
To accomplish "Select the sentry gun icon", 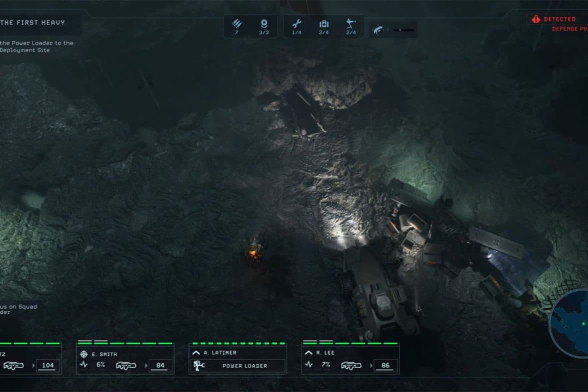I will (x=351, y=23).
